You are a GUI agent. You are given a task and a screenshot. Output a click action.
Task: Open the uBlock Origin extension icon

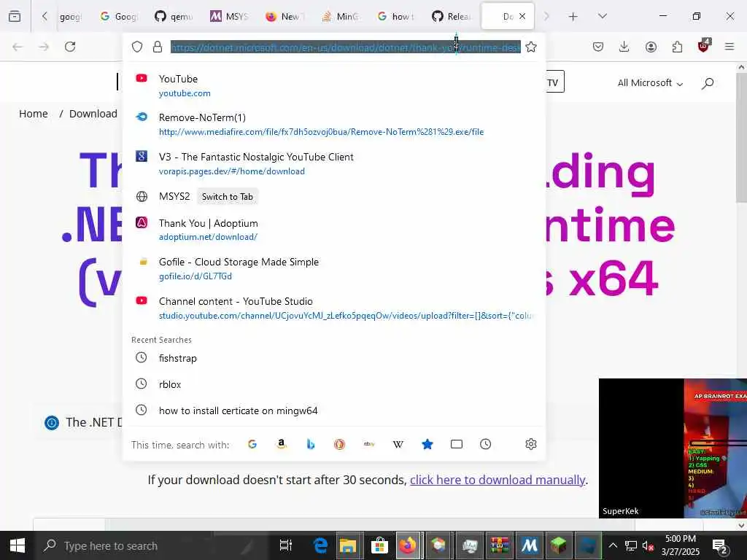(x=704, y=46)
